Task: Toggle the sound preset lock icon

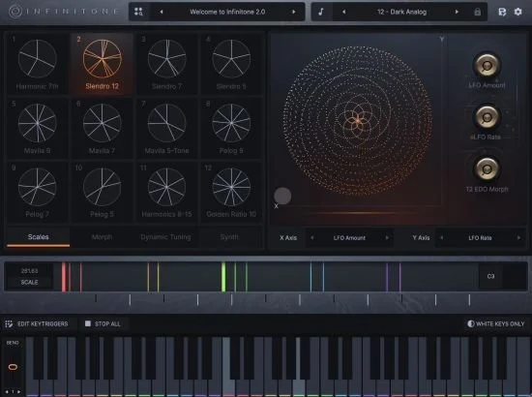Action: pyautogui.click(x=478, y=12)
